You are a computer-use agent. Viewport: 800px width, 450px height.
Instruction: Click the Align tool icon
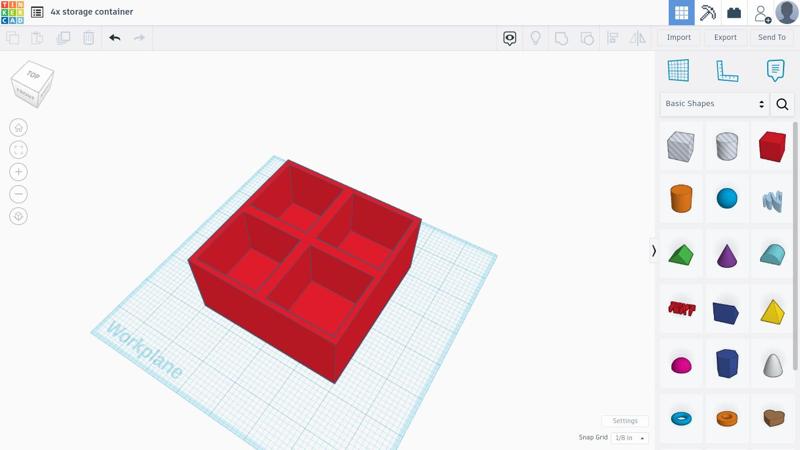613,38
